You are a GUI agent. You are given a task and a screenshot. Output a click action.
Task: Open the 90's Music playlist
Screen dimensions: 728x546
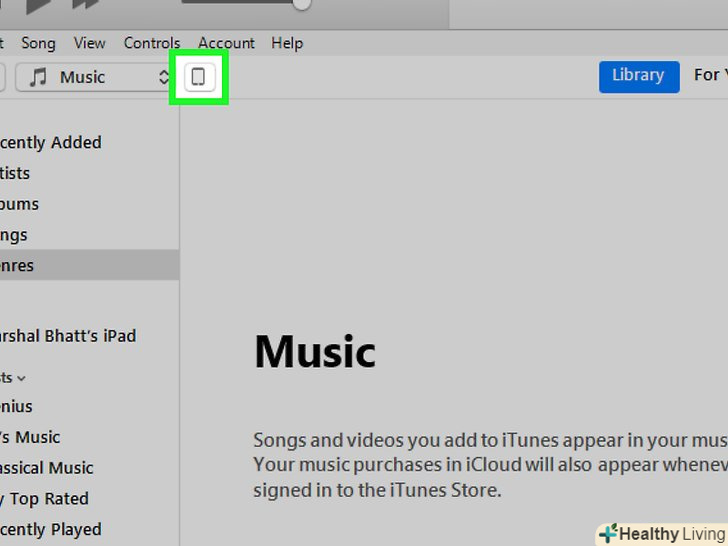pyautogui.click(x=30, y=437)
